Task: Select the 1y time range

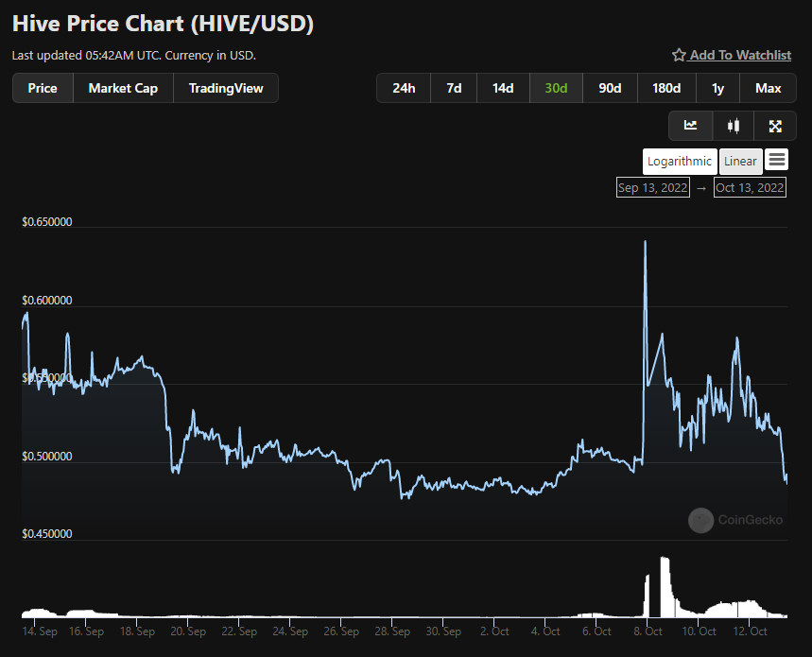Action: pyautogui.click(x=717, y=88)
